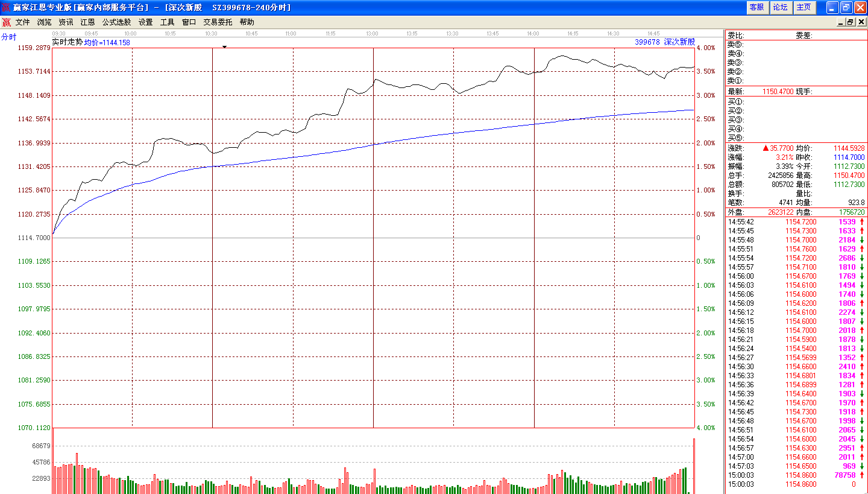Click the 最新 1150.4700 value
868x494 pixels.
[778, 92]
